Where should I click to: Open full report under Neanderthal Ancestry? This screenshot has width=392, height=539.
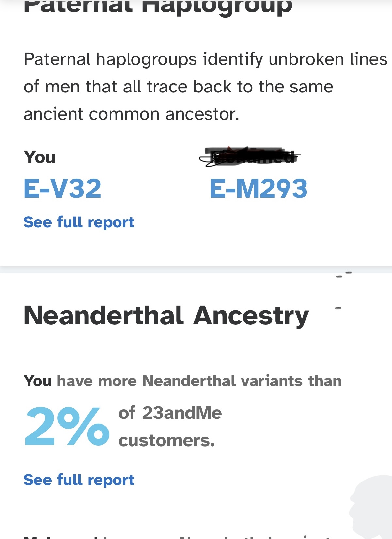pyautogui.click(x=79, y=480)
